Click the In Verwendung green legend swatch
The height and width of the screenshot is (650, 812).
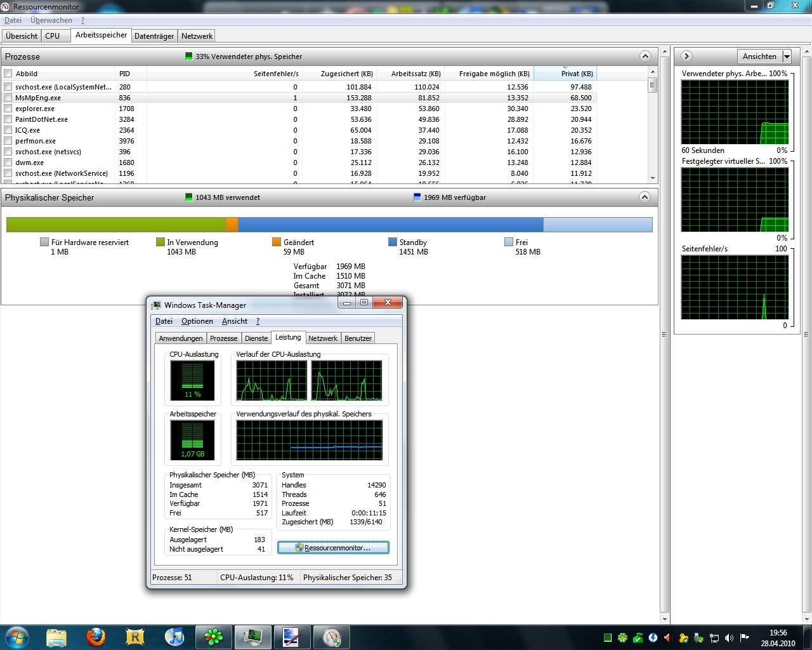[x=160, y=242]
